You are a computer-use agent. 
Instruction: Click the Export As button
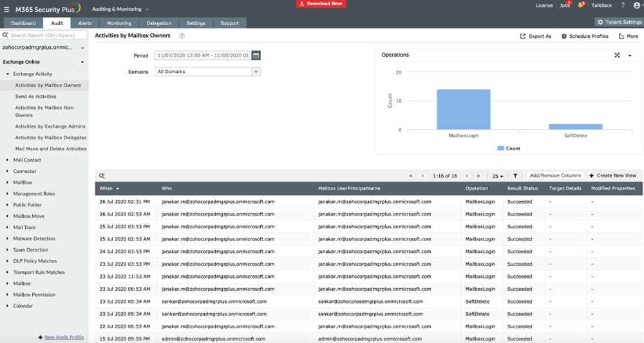point(536,36)
